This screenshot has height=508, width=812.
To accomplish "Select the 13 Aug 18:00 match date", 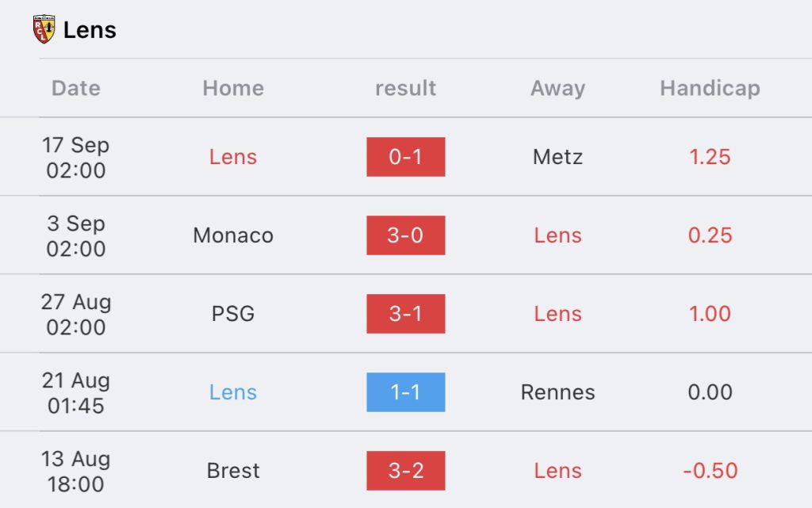I will 75,472.
